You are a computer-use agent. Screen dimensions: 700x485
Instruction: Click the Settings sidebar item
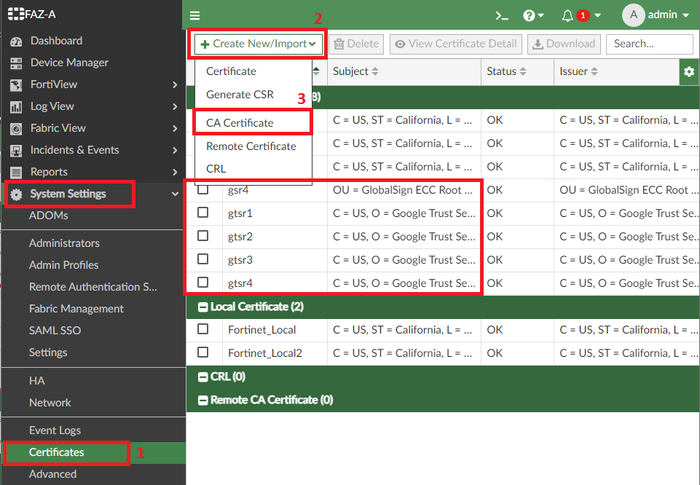click(x=48, y=353)
